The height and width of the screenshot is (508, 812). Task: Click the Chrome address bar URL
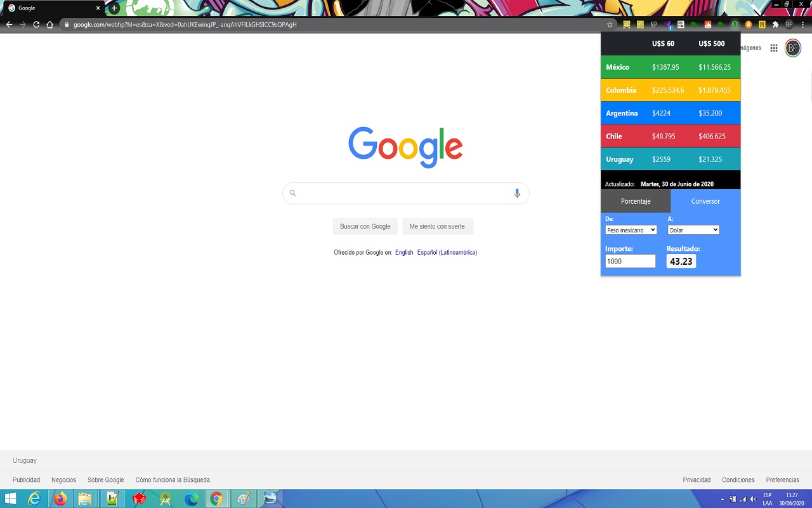click(x=185, y=25)
